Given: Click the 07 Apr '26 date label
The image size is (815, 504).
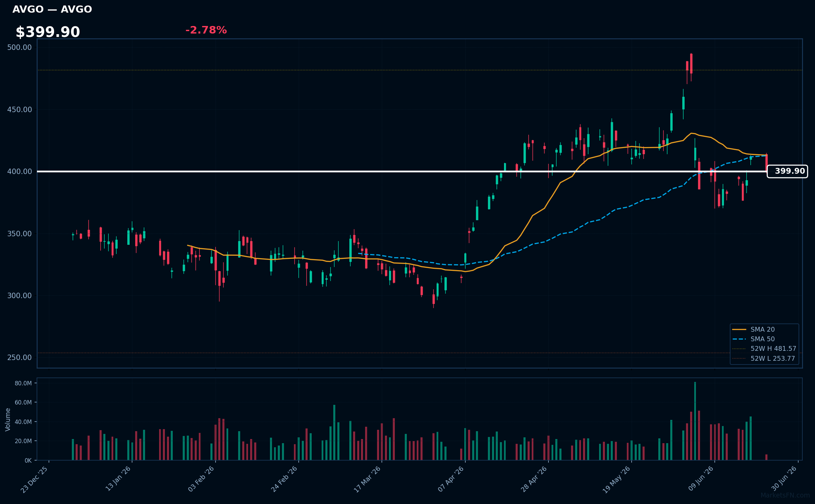Looking at the screenshot, I should click(451, 479).
